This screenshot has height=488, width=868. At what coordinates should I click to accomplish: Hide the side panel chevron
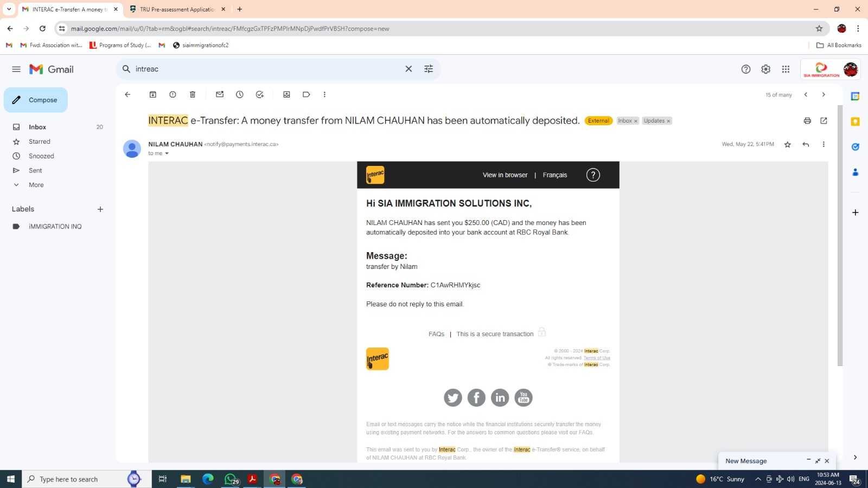[855, 458]
